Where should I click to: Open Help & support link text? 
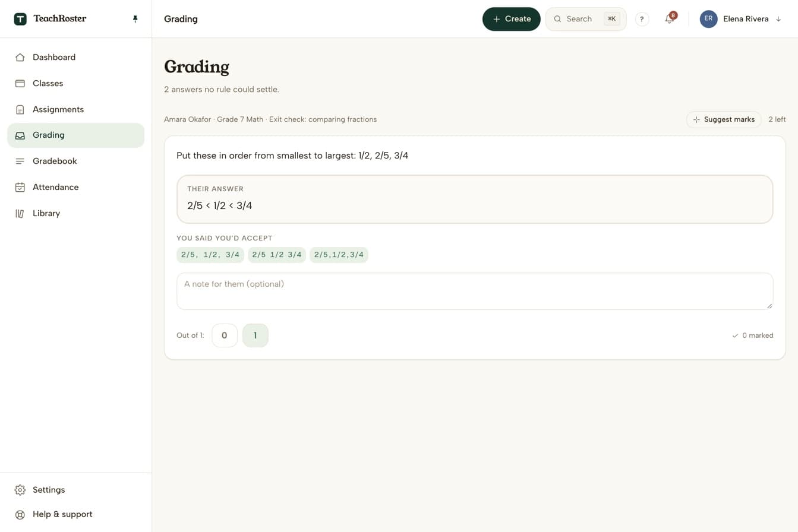click(x=62, y=515)
